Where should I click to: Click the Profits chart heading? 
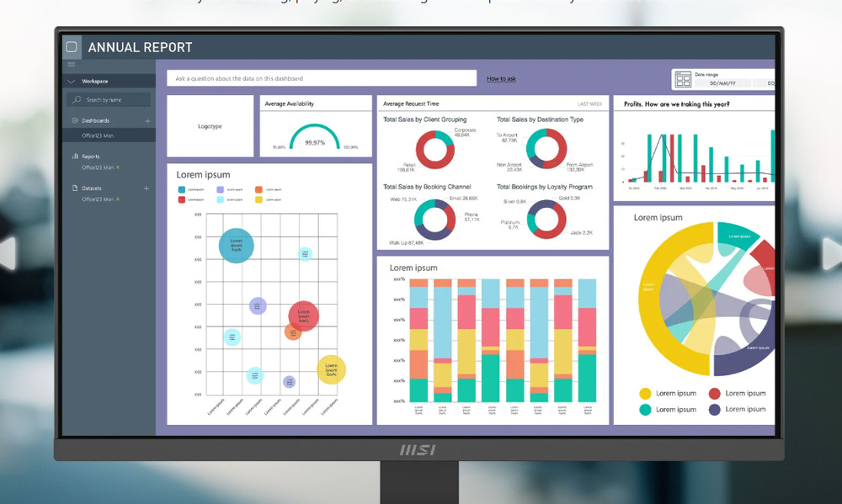click(677, 104)
